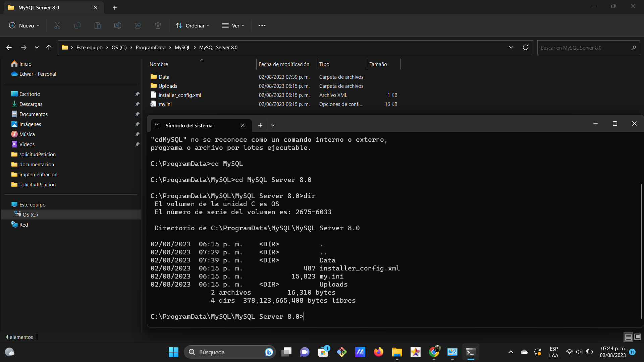Expand address bar history dropdown

click(511, 47)
